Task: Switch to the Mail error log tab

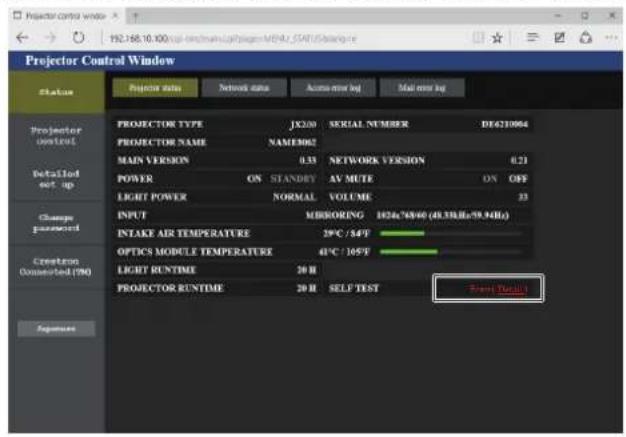Action: point(422,88)
